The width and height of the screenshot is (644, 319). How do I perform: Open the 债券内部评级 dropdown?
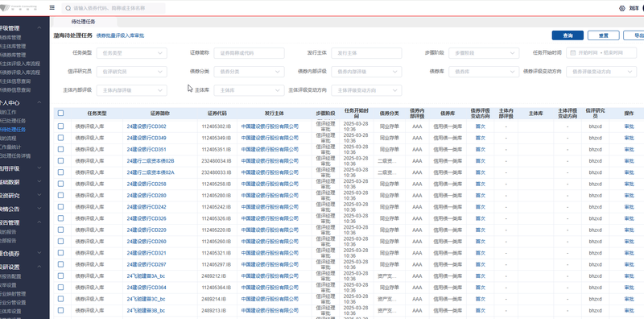point(366,72)
